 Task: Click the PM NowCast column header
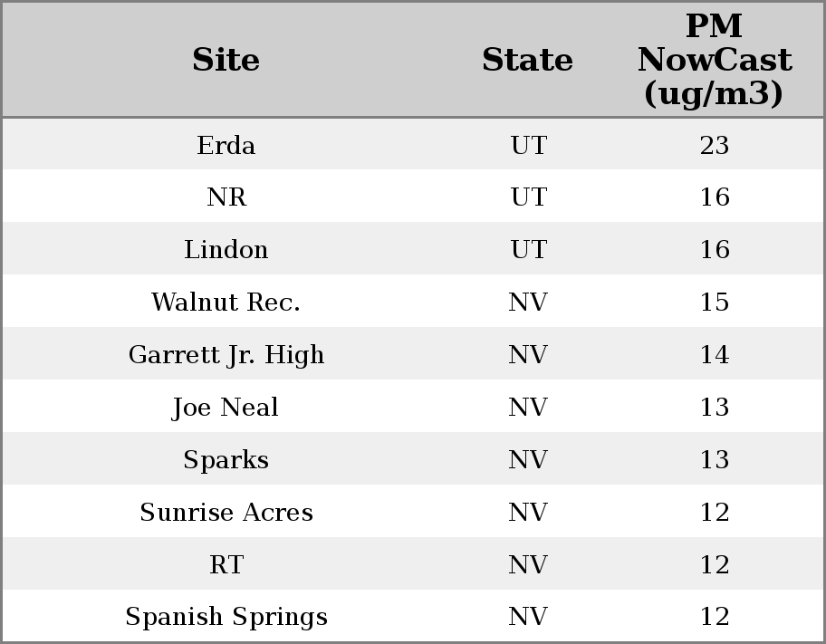coord(714,60)
